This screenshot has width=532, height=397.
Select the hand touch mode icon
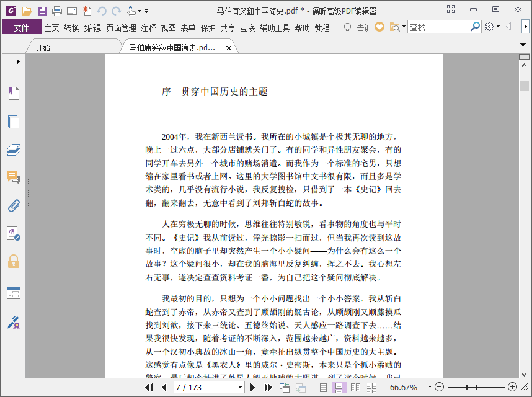131,11
